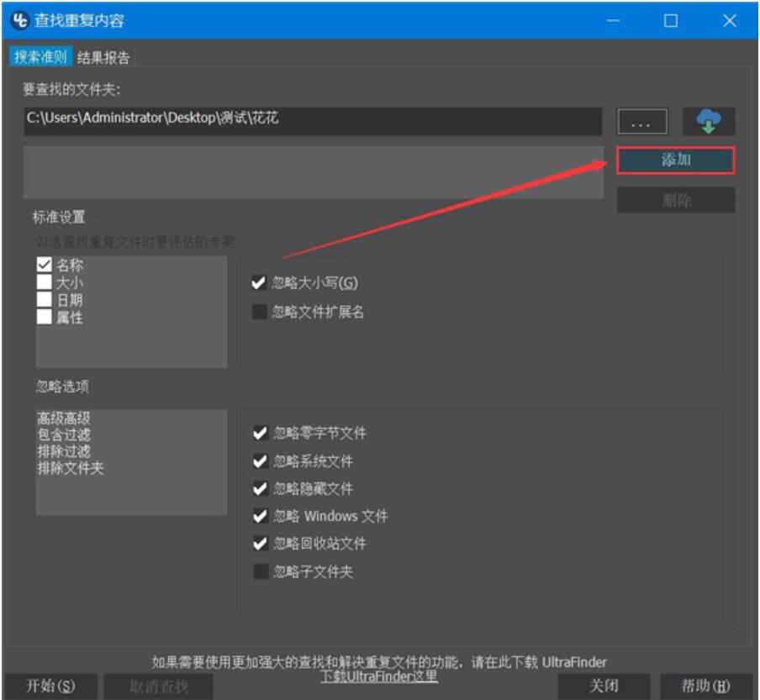
Task: Click the folder path input field
Action: (x=313, y=121)
